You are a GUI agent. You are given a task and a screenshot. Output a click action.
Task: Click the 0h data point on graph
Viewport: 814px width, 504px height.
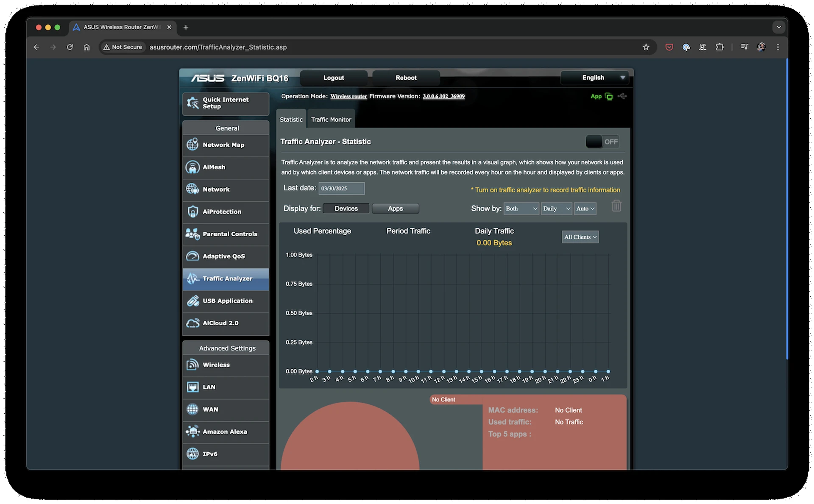(595, 371)
